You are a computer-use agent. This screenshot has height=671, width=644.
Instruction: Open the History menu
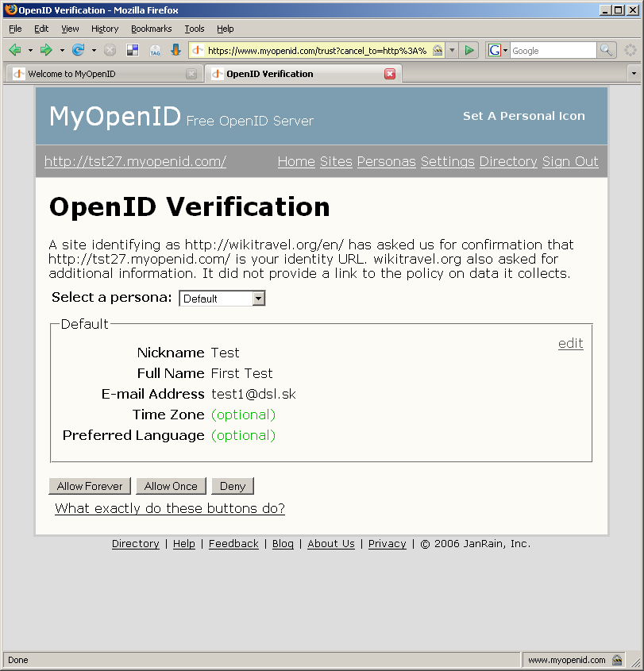105,29
